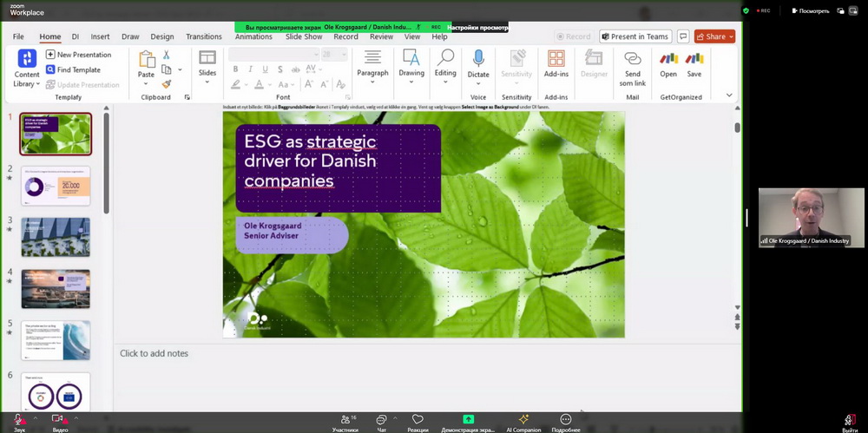
Task: Clear all formatting icon
Action: (x=340, y=85)
